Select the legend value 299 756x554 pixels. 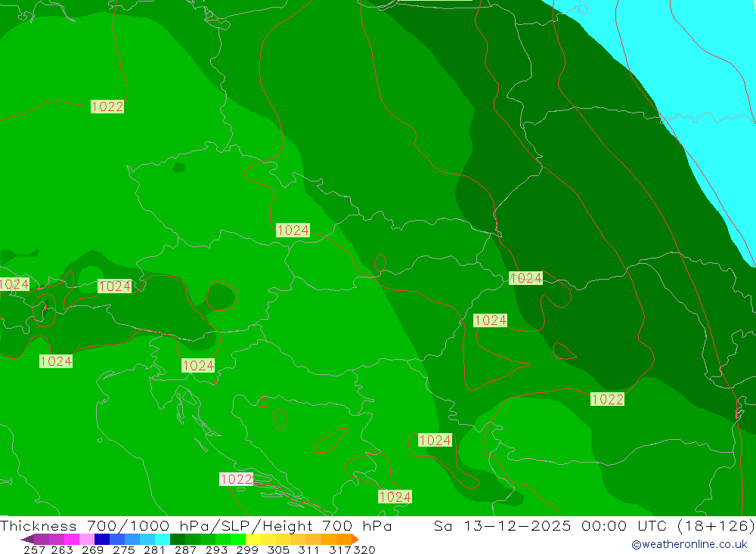[247, 550]
